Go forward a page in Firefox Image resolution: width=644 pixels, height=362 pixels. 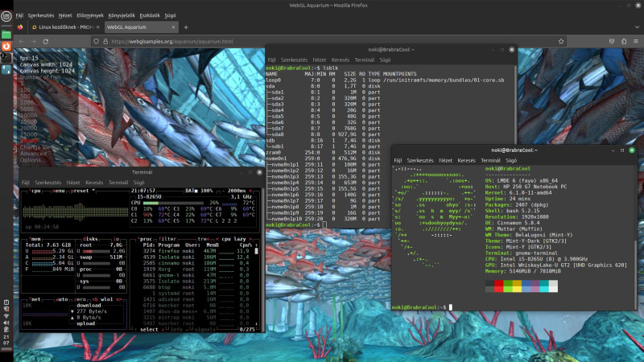pyautogui.click(x=34, y=42)
